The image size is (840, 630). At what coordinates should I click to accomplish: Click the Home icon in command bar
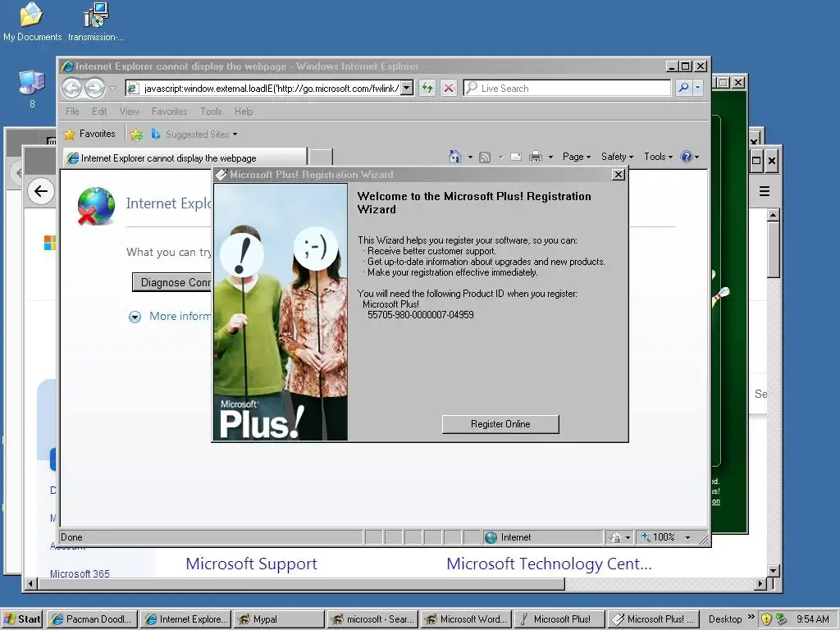click(x=454, y=157)
